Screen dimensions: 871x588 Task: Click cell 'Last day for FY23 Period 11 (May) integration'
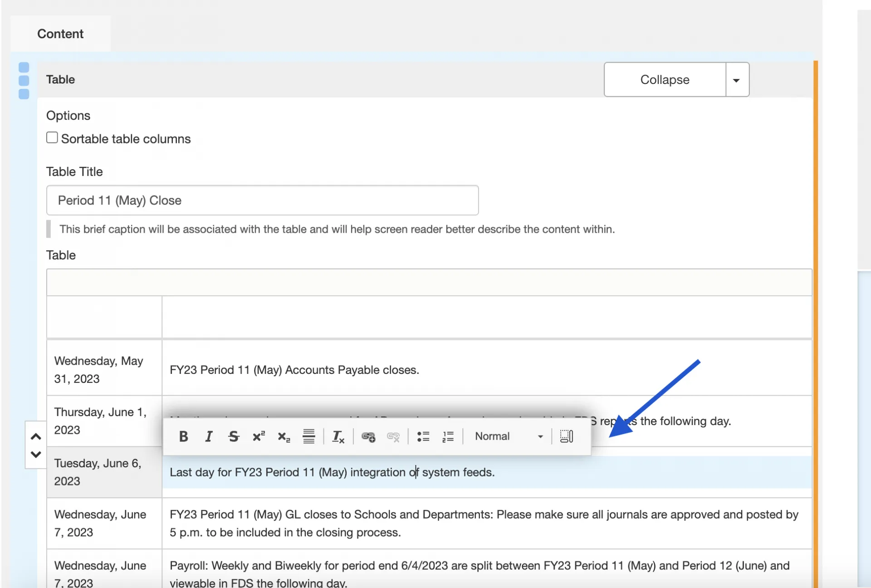487,472
